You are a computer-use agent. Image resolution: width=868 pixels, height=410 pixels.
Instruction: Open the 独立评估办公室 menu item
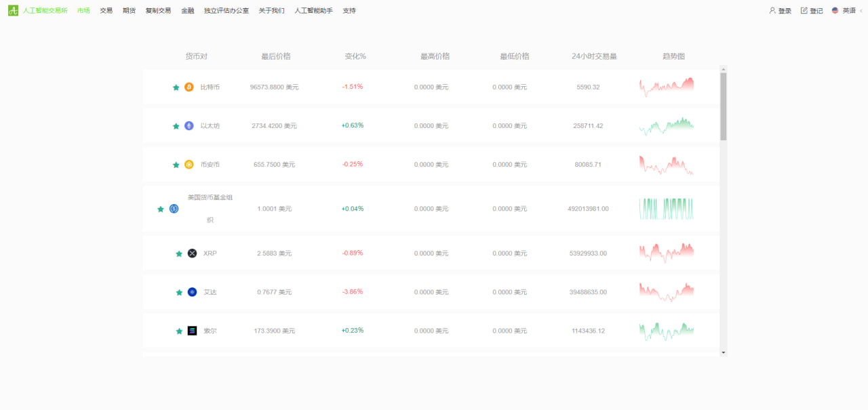pos(226,11)
